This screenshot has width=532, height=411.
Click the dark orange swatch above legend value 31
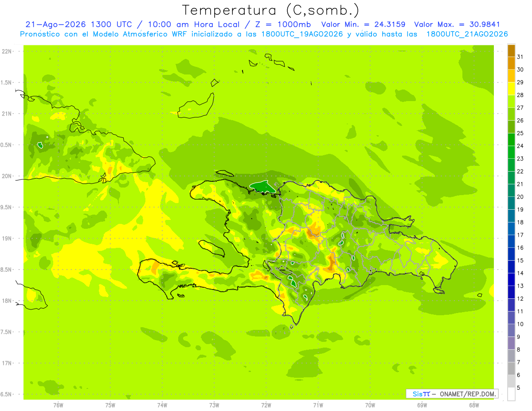coord(511,51)
